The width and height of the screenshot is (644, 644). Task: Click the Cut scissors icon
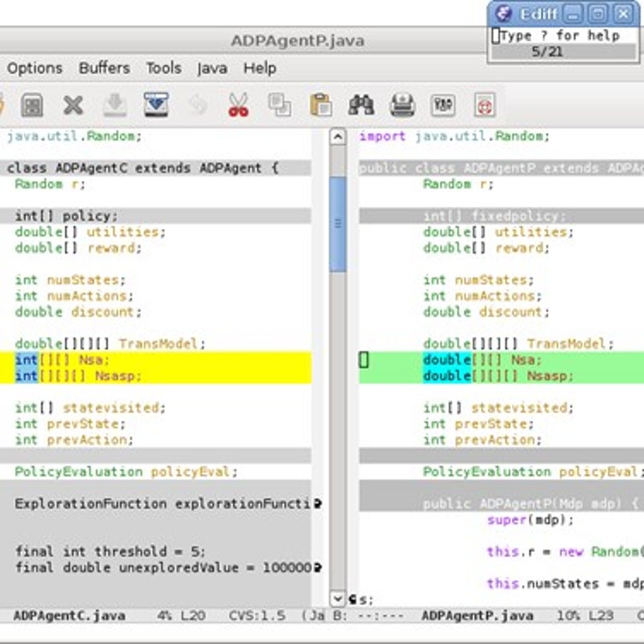coord(239,105)
